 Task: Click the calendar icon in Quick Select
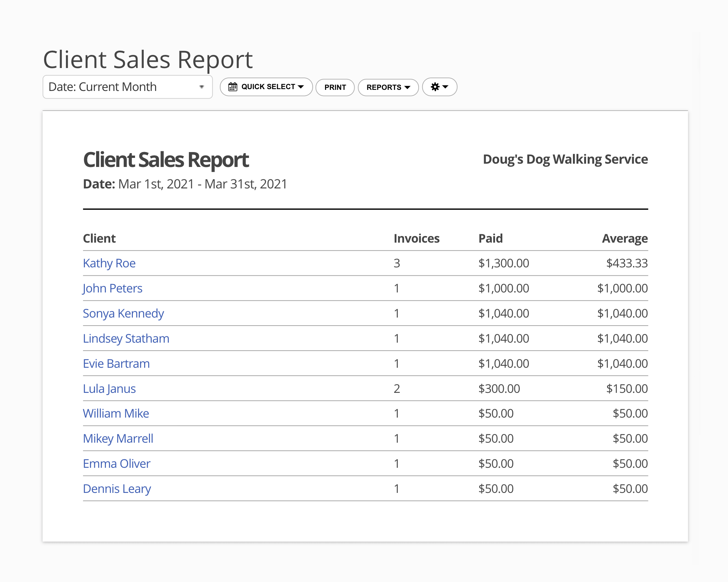(233, 87)
